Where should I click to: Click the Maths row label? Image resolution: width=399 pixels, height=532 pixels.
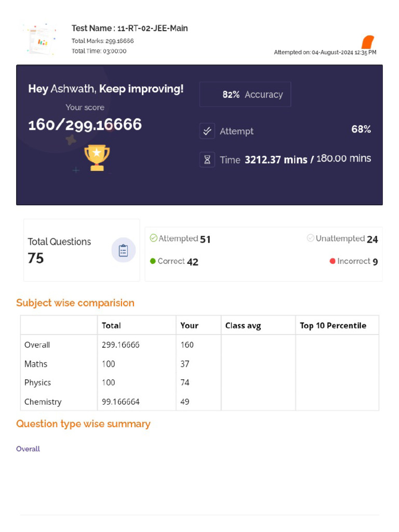[36, 364]
